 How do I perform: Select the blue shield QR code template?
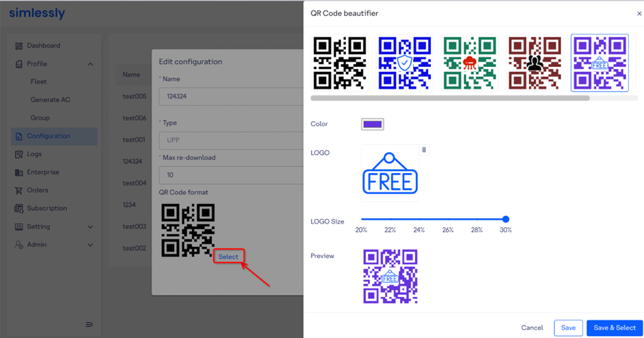click(404, 63)
